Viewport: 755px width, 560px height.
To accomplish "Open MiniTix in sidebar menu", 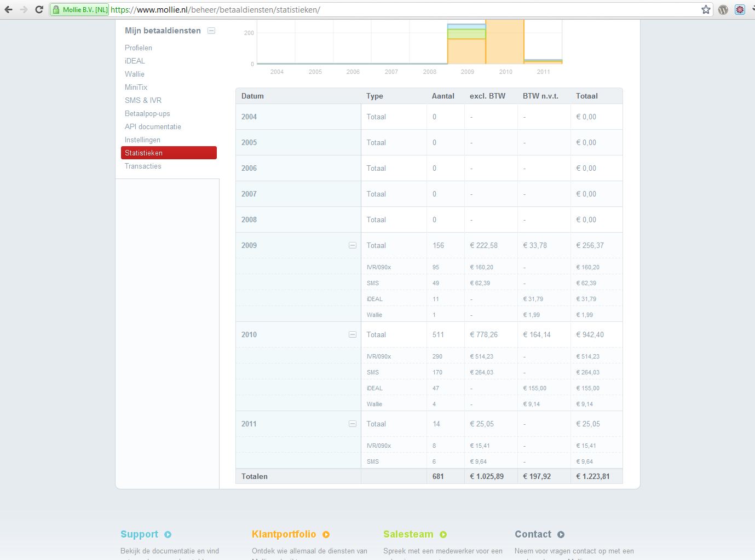I will (136, 87).
